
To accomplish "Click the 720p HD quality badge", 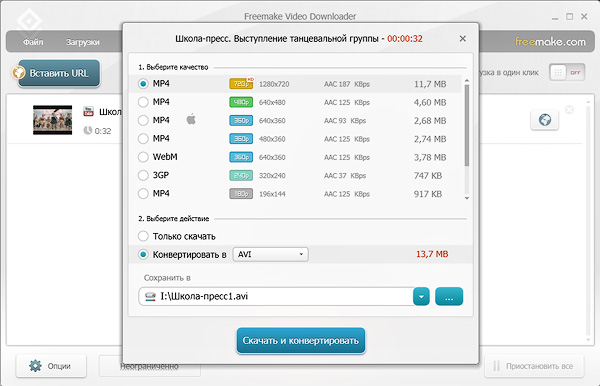I will (241, 83).
